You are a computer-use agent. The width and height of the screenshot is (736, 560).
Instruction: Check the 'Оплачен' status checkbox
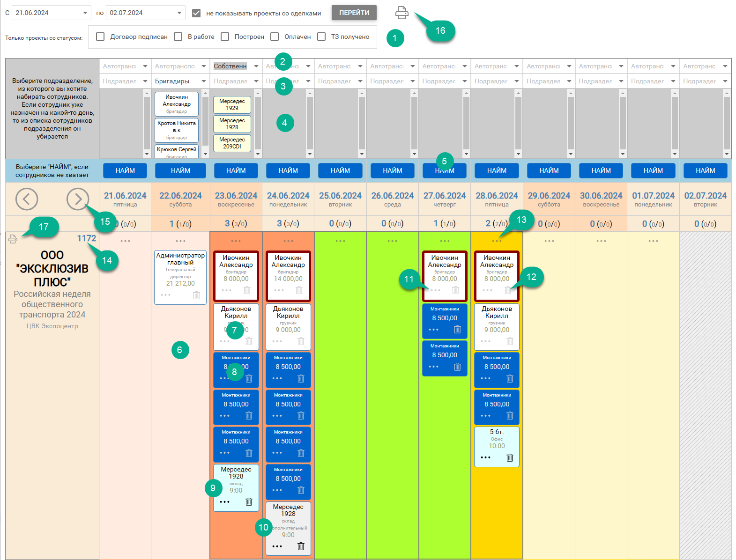[275, 37]
